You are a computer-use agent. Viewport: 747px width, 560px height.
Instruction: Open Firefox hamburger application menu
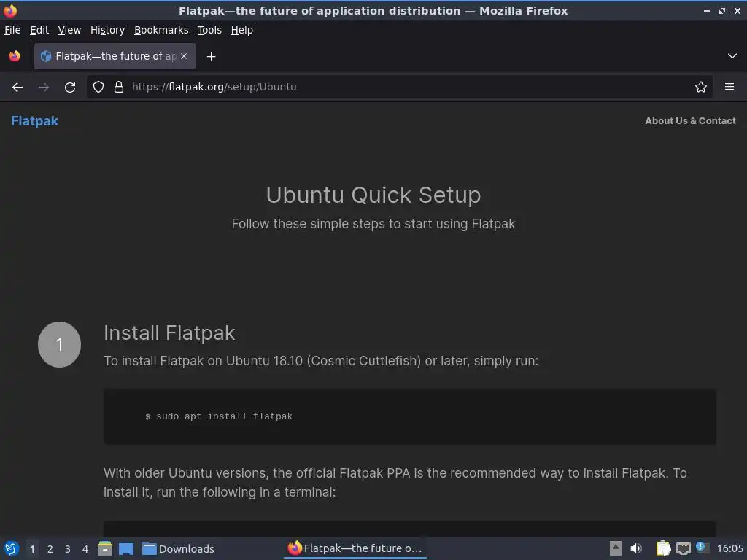tap(729, 87)
